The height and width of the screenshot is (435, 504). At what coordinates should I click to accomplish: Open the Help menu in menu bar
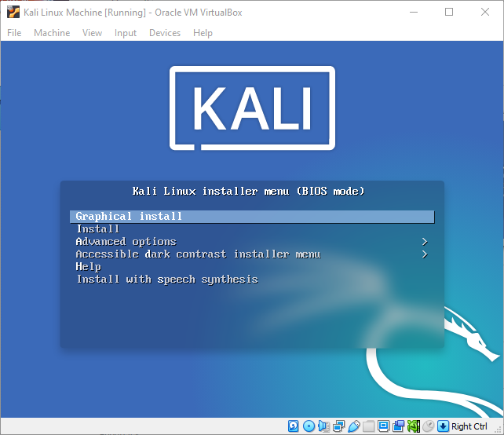coord(203,33)
